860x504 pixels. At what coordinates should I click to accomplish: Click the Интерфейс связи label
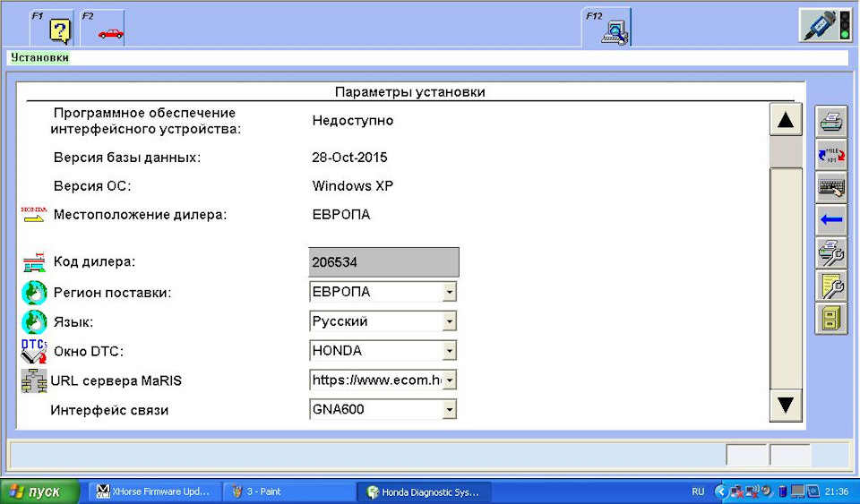click(109, 410)
